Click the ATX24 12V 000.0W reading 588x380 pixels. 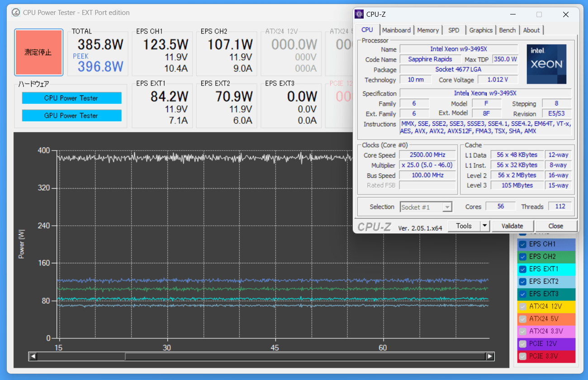pyautogui.click(x=294, y=44)
